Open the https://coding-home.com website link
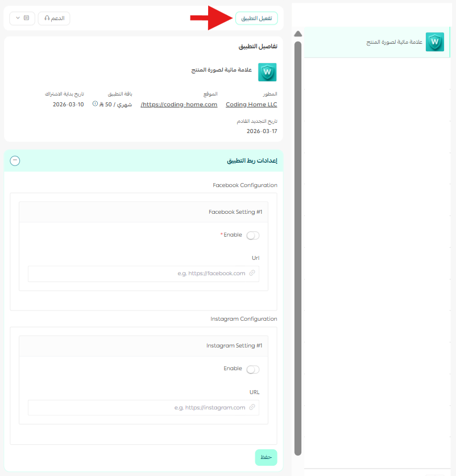 [179, 105]
